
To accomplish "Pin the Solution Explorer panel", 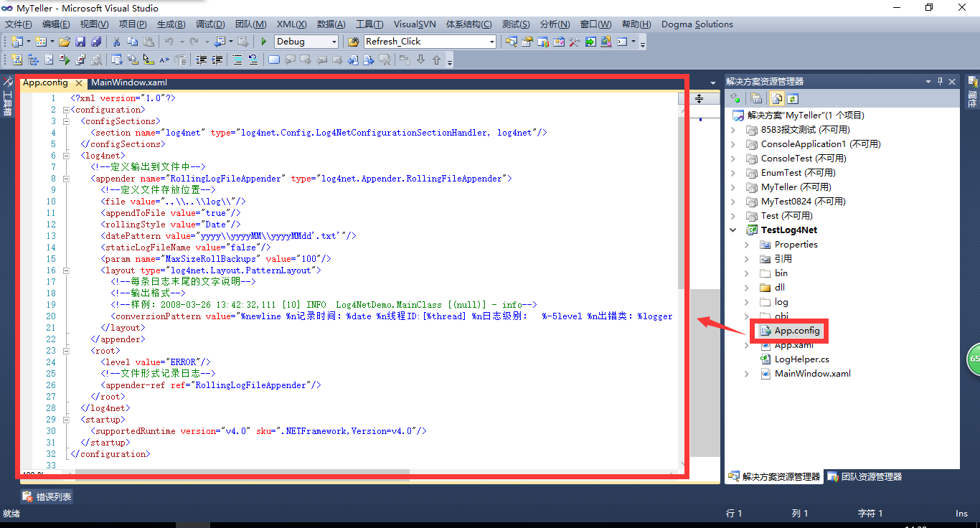I will coord(940,82).
